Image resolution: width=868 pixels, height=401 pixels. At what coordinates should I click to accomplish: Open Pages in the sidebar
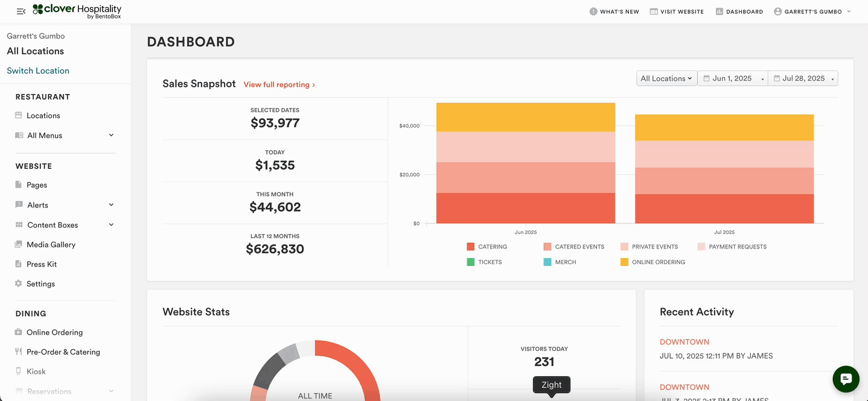37,185
